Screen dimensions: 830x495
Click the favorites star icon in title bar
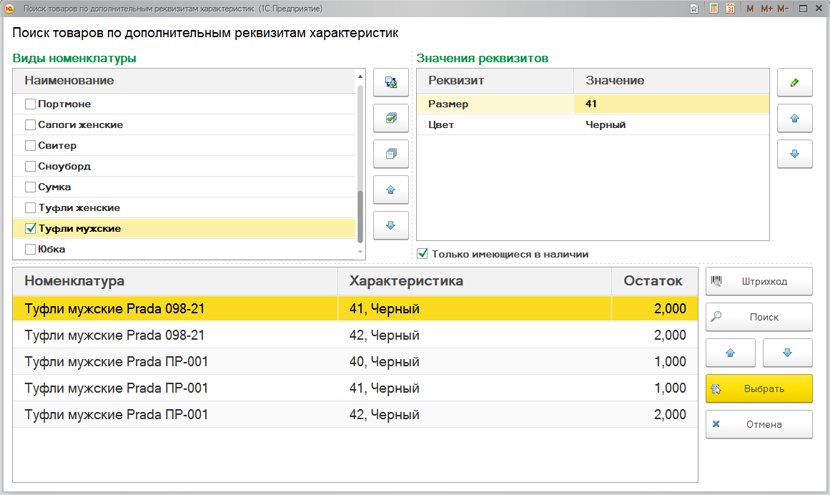coord(694,8)
